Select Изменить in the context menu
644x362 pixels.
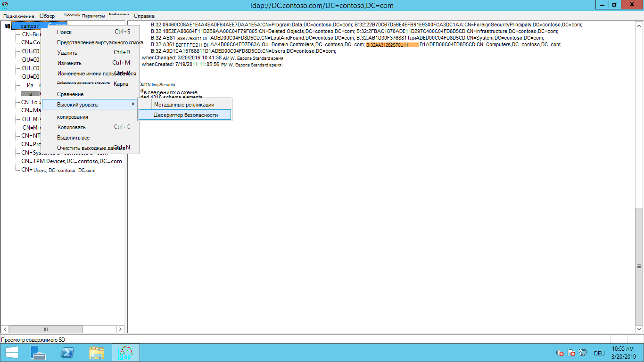point(91,63)
